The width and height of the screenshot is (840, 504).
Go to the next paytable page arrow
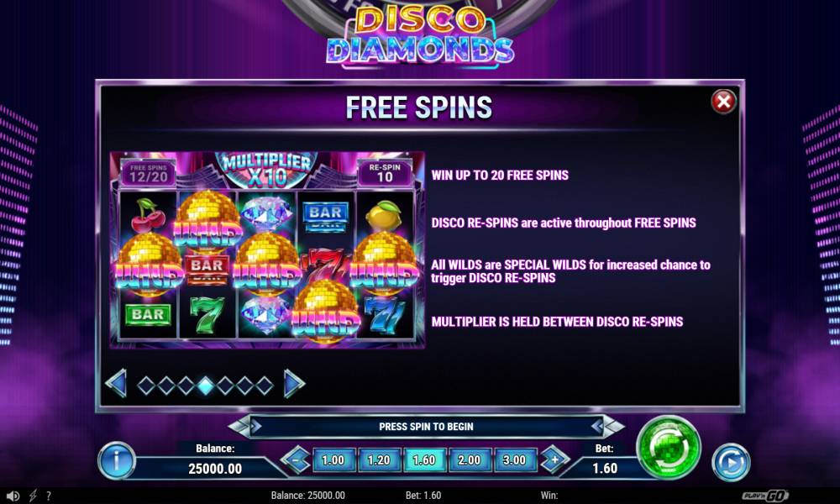point(294,384)
